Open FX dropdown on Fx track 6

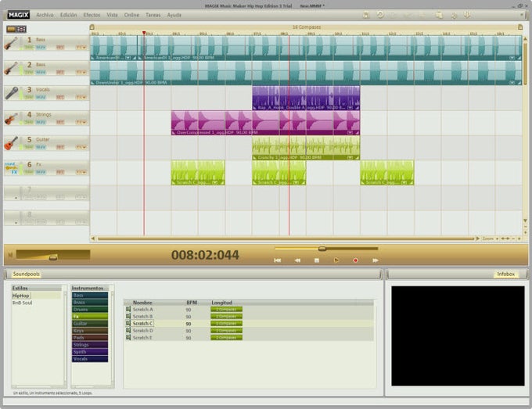[x=81, y=172]
